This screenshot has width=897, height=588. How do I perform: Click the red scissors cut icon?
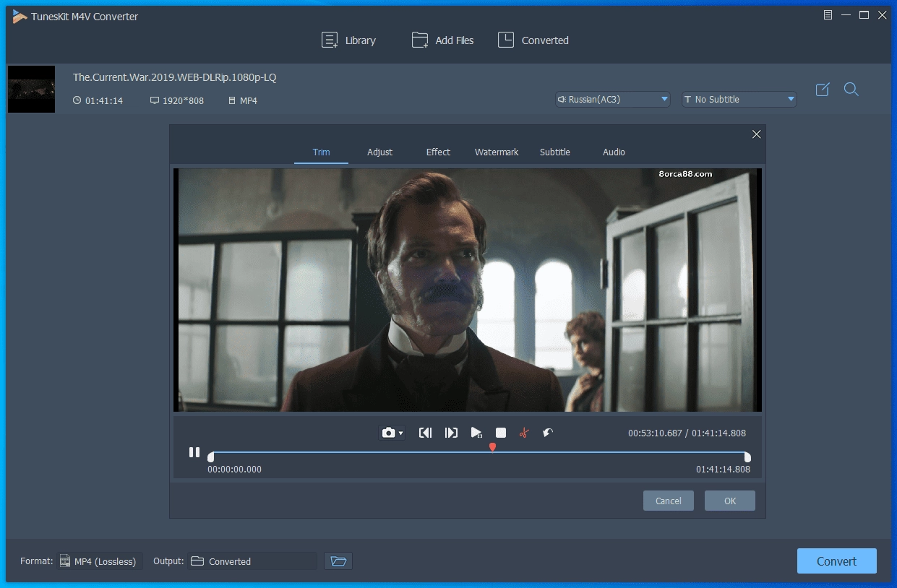[x=525, y=433]
